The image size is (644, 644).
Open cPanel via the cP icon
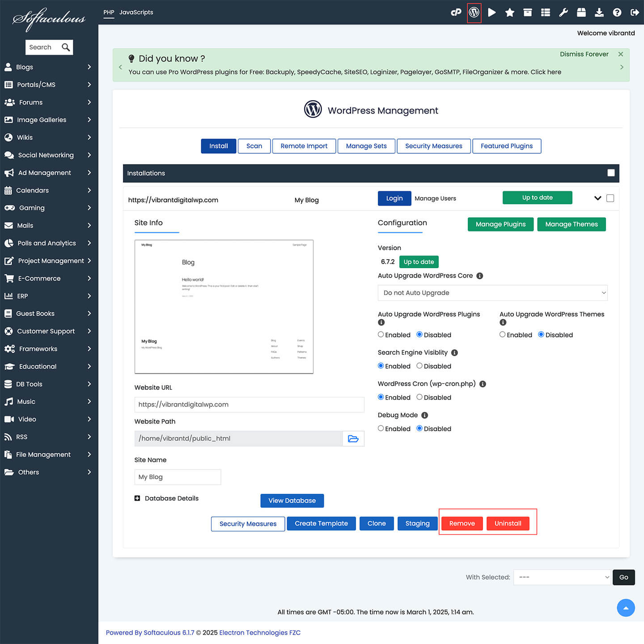pyautogui.click(x=456, y=13)
